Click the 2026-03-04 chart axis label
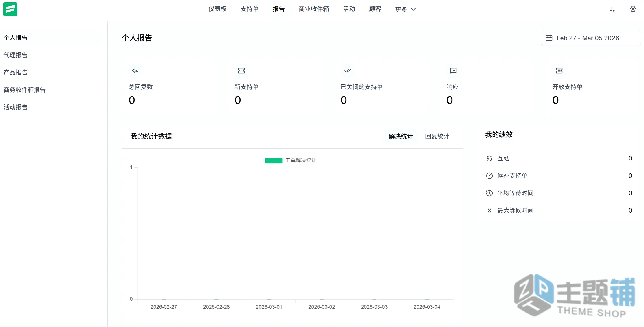Image resolution: width=644 pixels, height=327 pixels. (427, 307)
